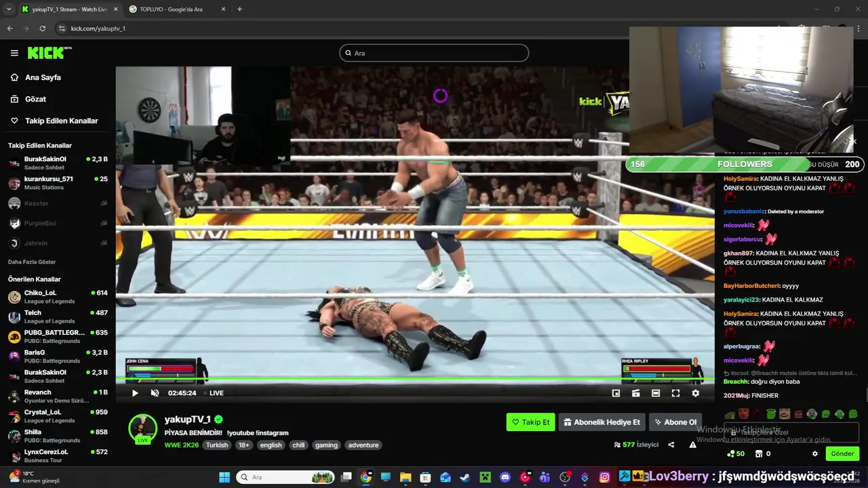Jump to LIVE in player
The image size is (868, 488).
coord(213,393)
